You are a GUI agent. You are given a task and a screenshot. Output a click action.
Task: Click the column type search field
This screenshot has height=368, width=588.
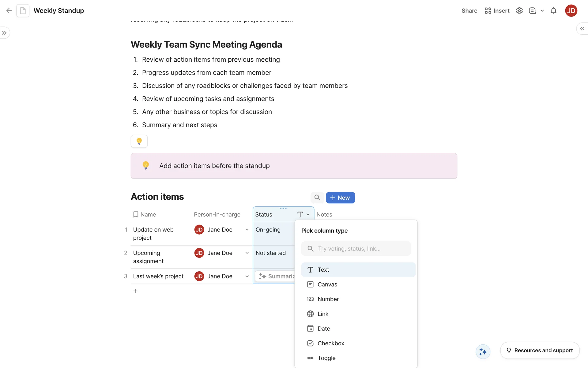tap(356, 249)
